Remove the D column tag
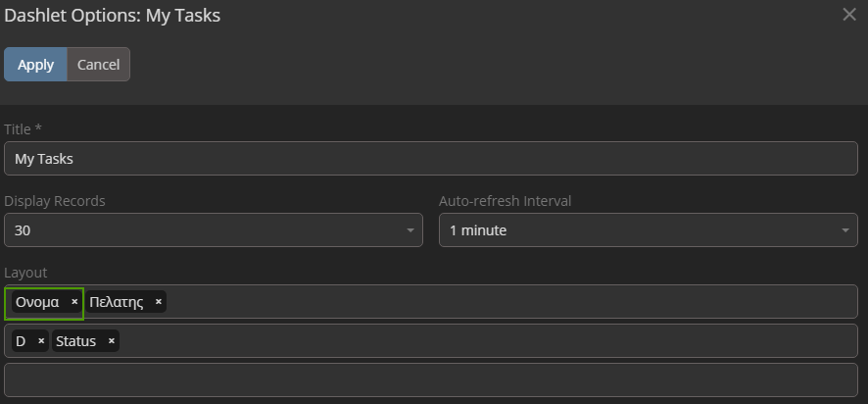 coord(41,341)
